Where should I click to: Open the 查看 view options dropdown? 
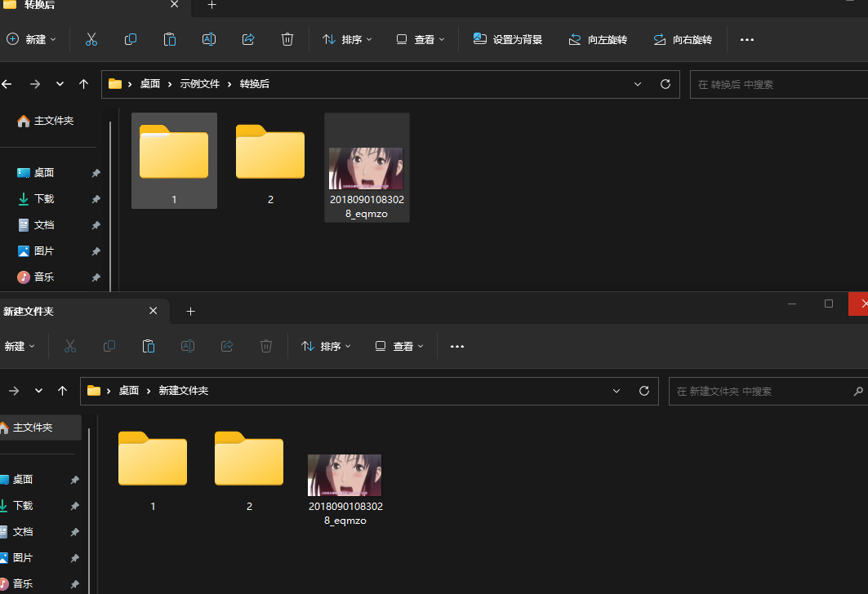(x=420, y=38)
